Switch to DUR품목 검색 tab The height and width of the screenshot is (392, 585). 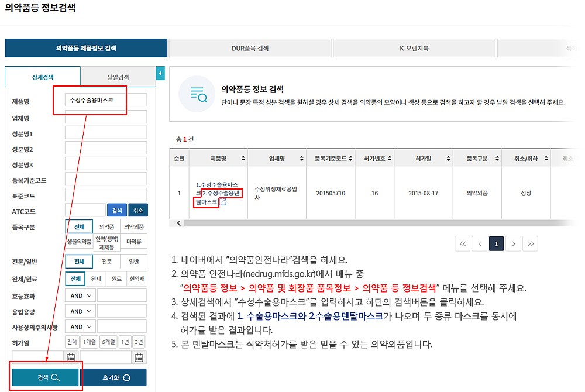point(250,48)
